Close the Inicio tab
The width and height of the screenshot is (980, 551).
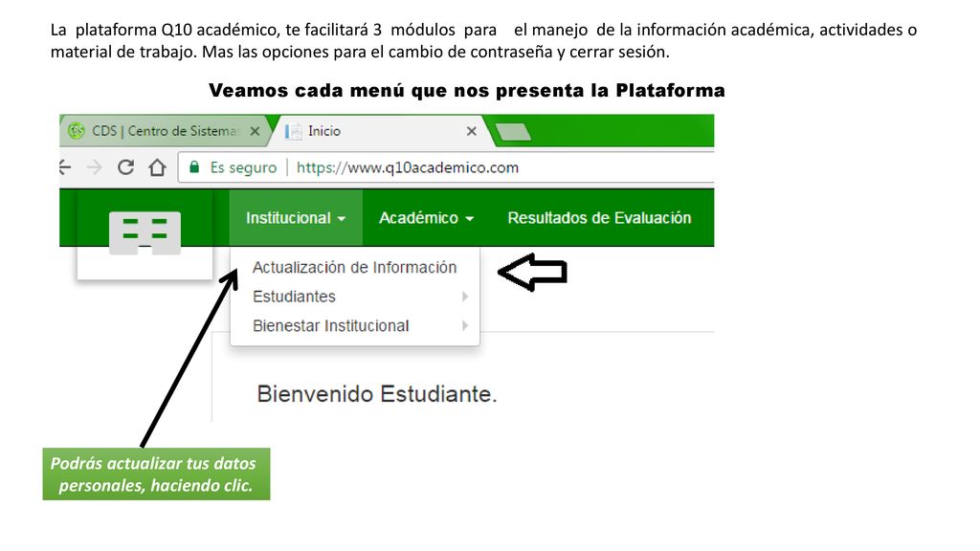coord(471,131)
